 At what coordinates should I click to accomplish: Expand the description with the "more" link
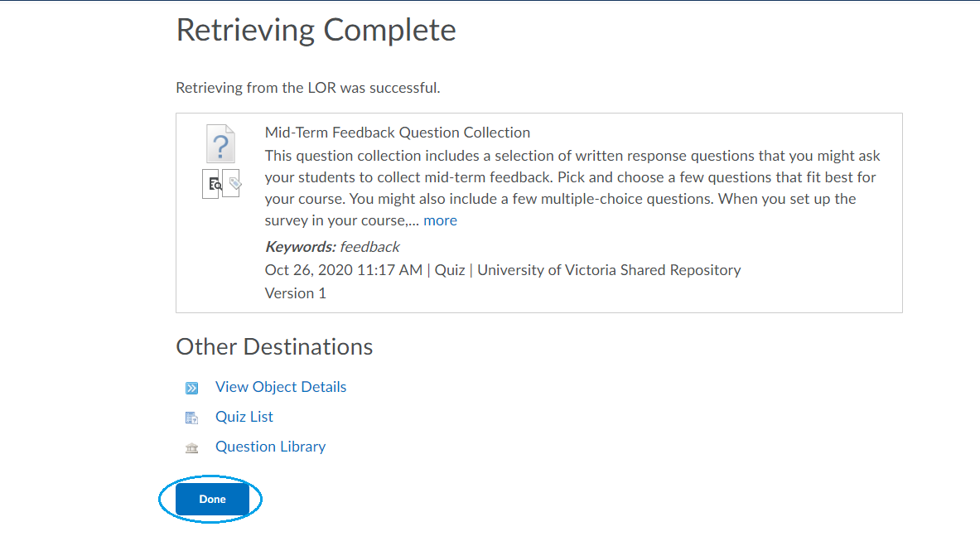click(x=440, y=220)
